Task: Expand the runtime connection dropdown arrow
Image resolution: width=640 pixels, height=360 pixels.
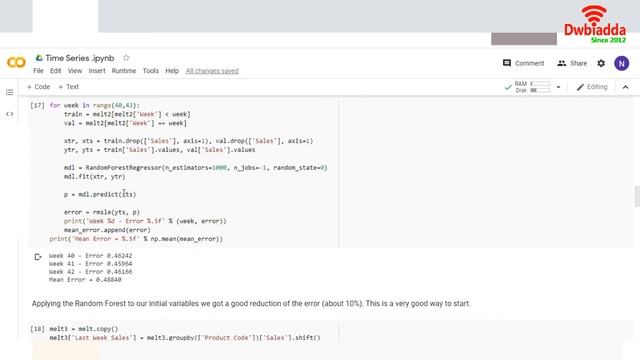Action: pyautogui.click(x=558, y=87)
